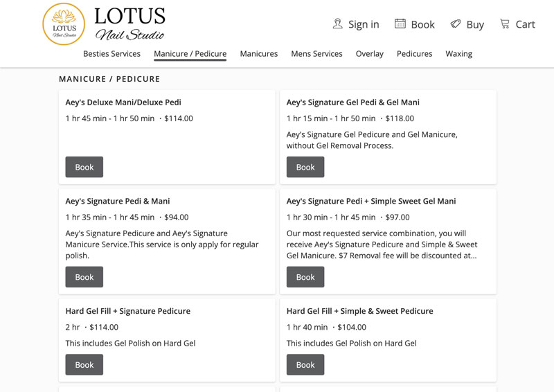The height and width of the screenshot is (392, 554).
Task: Click the Book calendar icon in header
Action: 400,24
